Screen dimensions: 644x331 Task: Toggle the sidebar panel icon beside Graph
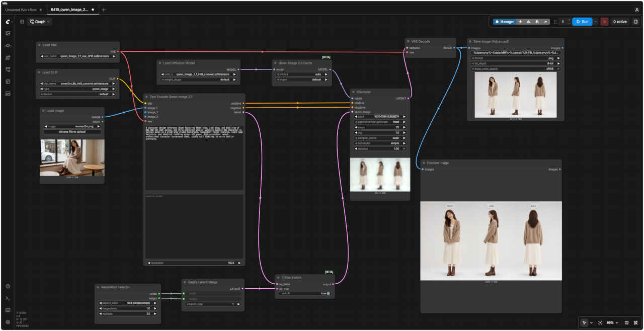pos(22,22)
